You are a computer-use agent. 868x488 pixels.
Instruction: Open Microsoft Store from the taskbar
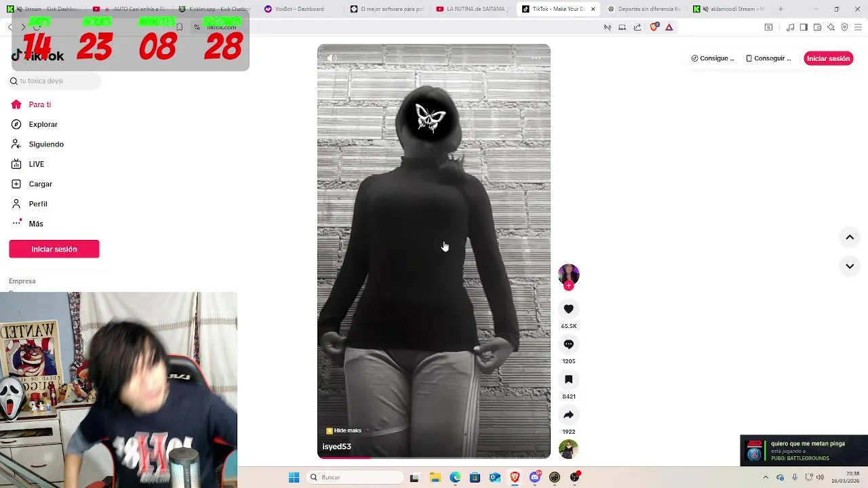475,477
